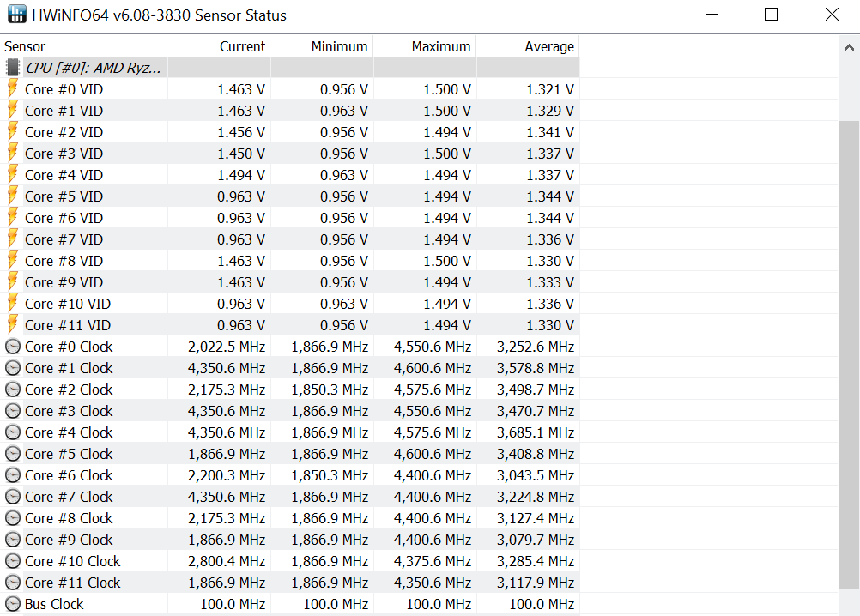Click Core #0 VID average value 1.321 V
The width and height of the screenshot is (860, 616).
[x=550, y=88]
